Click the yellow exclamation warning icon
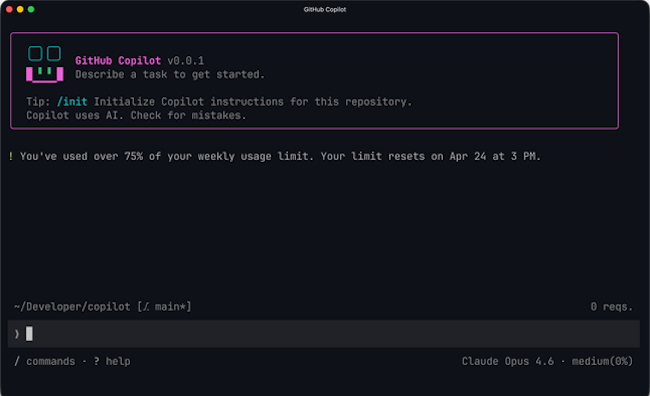Viewport: 650px width, 396px height. pos(11,156)
